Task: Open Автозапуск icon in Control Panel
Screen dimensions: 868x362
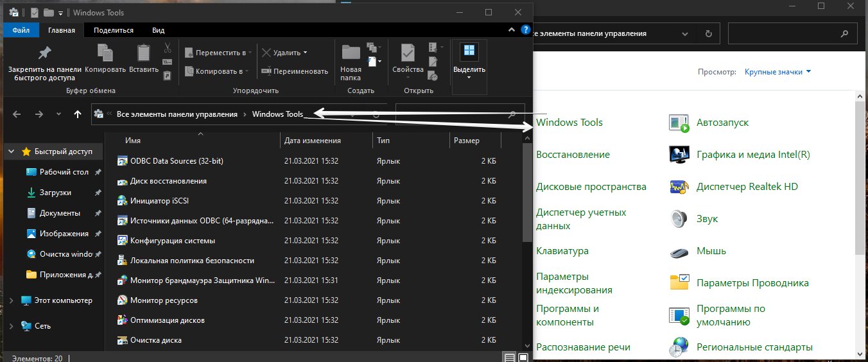Action: pyautogui.click(x=679, y=123)
